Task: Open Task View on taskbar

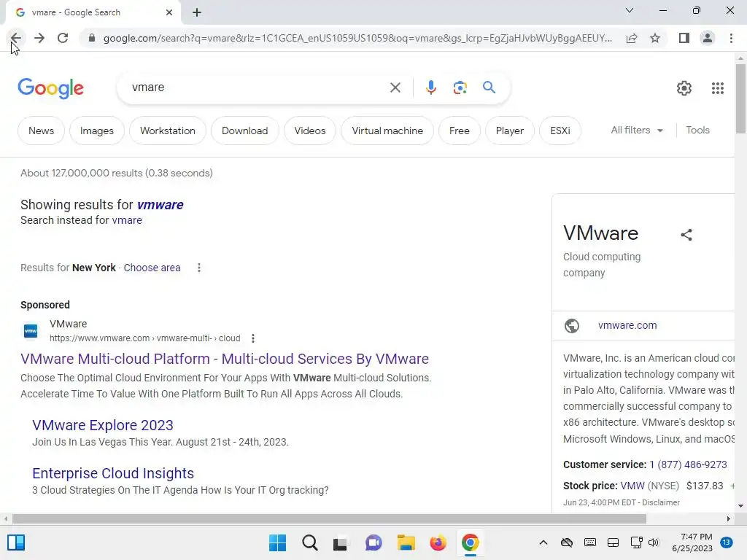Action: [x=340, y=542]
